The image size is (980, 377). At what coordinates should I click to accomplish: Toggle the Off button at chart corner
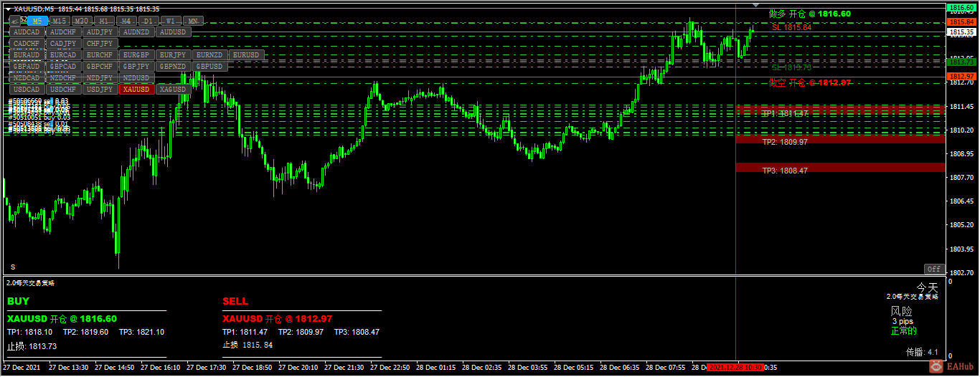933,269
